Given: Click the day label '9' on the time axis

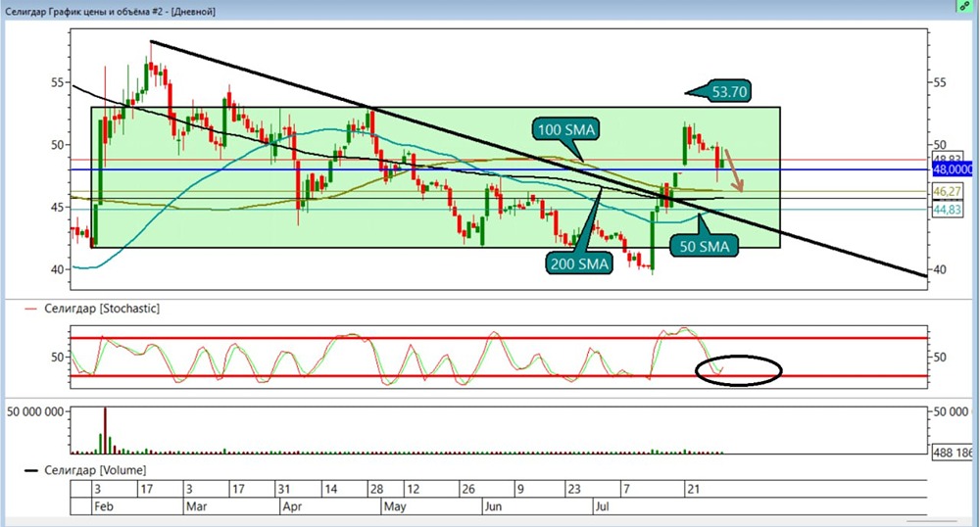Looking at the screenshot, I should tap(520, 490).
